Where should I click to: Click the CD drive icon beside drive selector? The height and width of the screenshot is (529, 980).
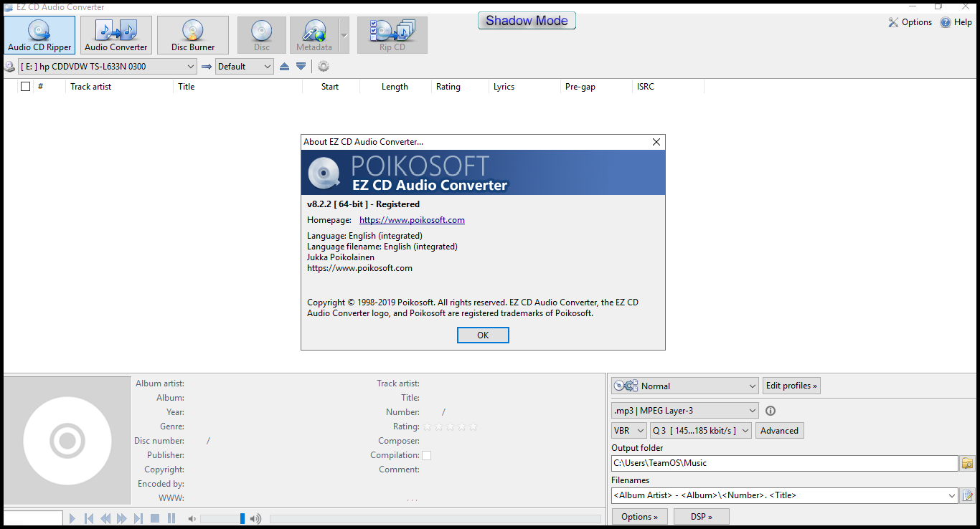[10, 67]
